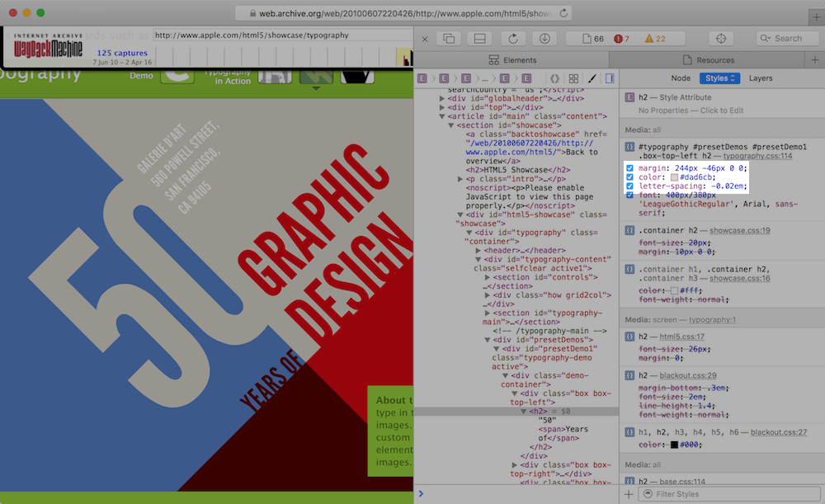Open the Layers sidebar panel
The width and height of the screenshot is (825, 504).
click(761, 78)
